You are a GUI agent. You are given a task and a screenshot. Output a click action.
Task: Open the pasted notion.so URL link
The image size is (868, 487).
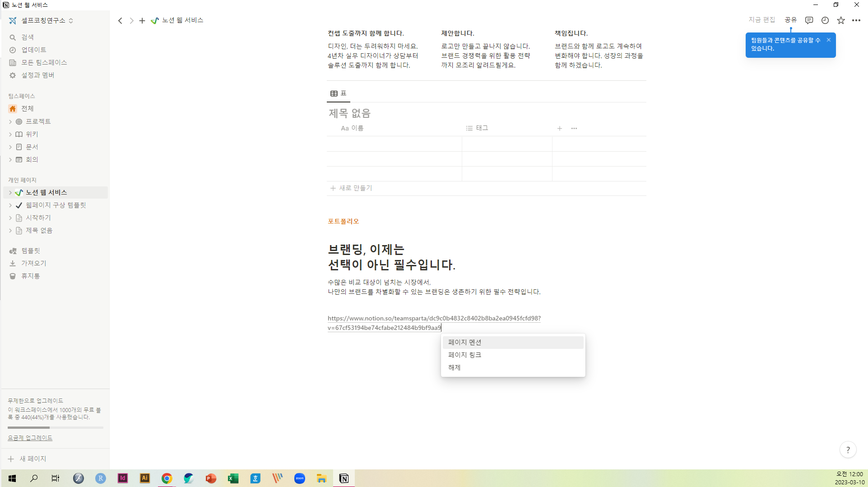tap(434, 323)
